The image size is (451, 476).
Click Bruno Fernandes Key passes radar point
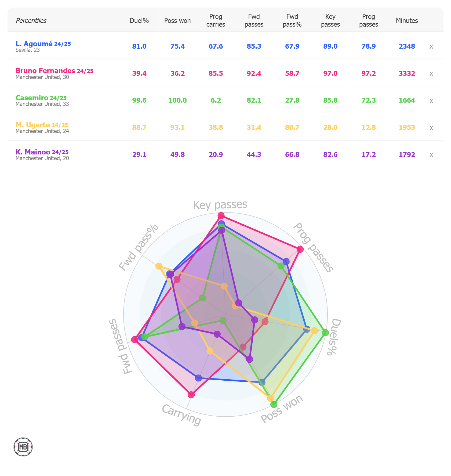click(x=221, y=215)
